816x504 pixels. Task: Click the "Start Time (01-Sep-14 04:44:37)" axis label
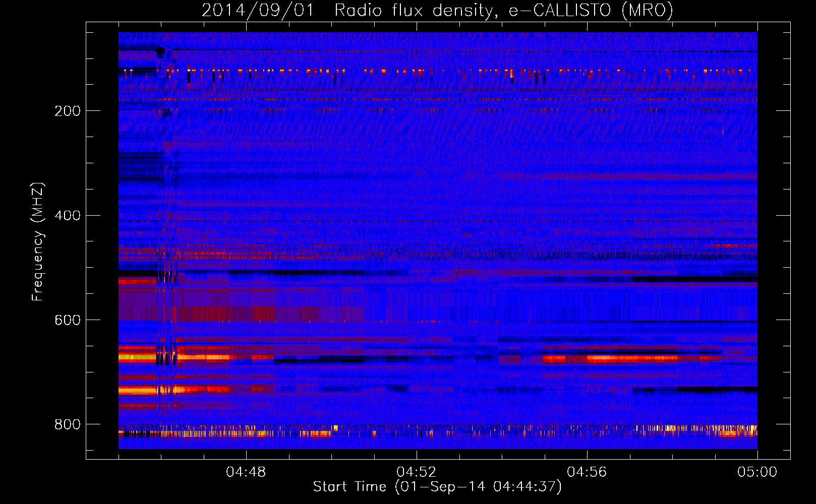(437, 487)
